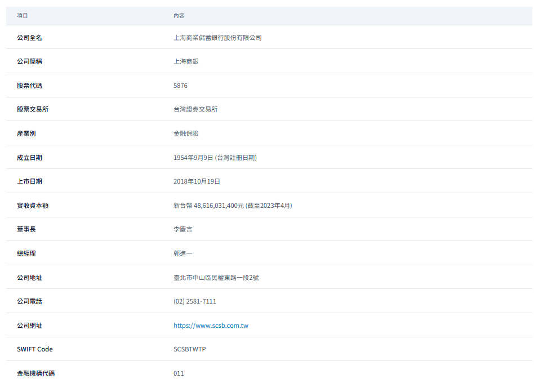Select institution code 011

click(x=179, y=373)
